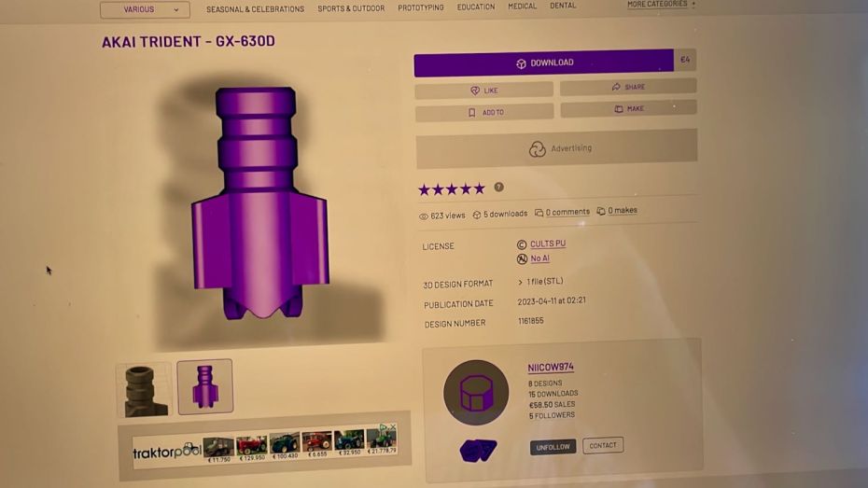Click the Make icon button
This screenshot has width=868, height=488.
tap(629, 108)
